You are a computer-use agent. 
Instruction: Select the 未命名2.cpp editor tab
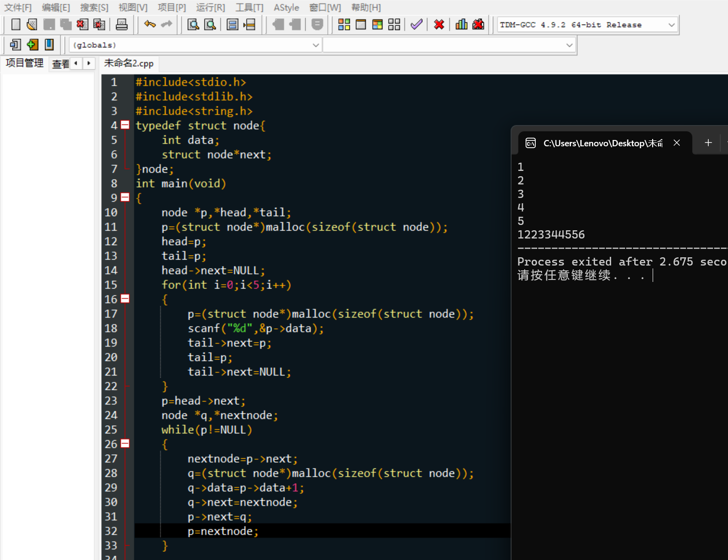129,63
